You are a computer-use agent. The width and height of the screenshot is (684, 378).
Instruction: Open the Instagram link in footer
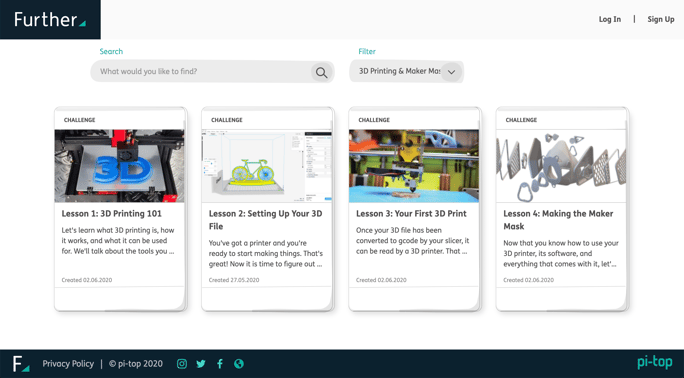point(182,364)
